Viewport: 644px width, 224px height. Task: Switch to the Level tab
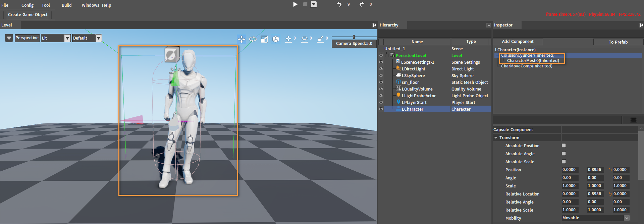tap(10, 25)
